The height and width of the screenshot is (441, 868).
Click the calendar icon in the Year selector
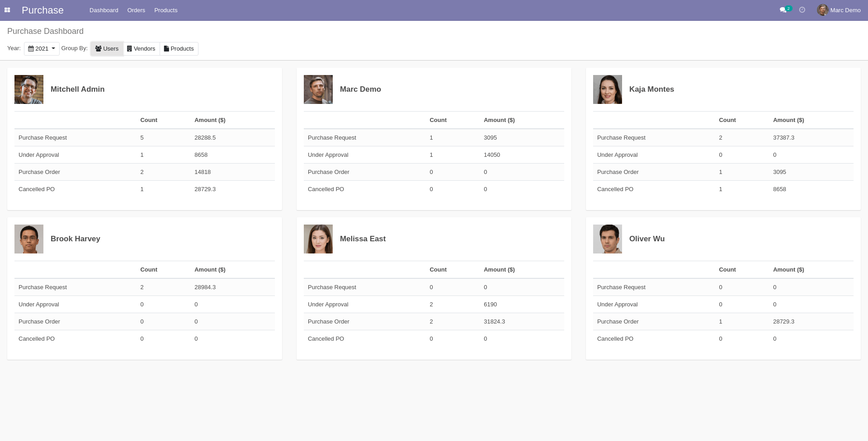(31, 48)
